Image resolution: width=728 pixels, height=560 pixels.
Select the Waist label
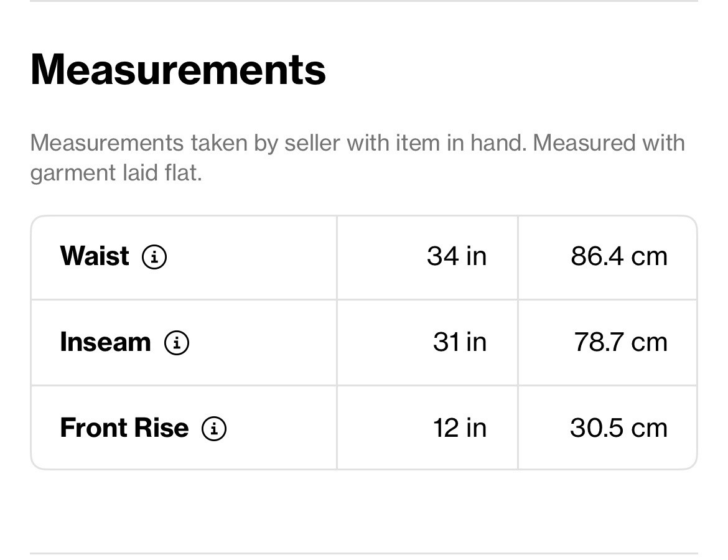(95, 256)
